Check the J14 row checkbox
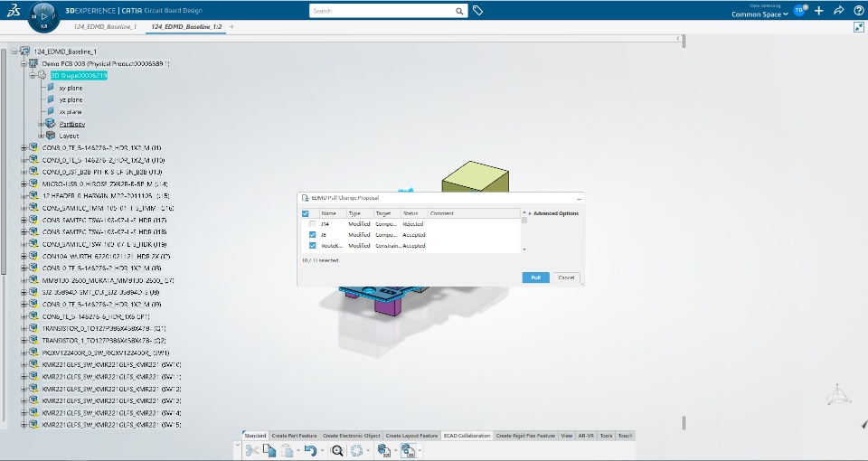This screenshot has width=868, height=461. (312, 224)
